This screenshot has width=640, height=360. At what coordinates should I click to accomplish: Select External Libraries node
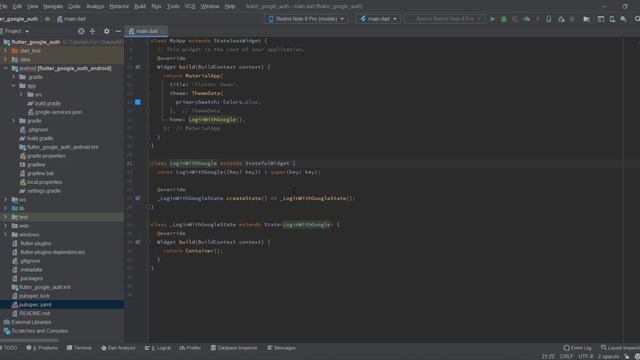coord(31,322)
